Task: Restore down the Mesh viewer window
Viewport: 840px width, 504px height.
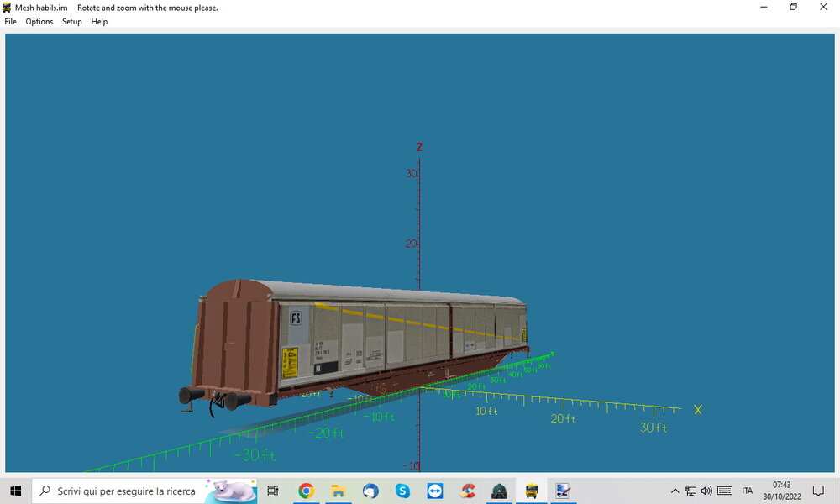Action: click(794, 7)
